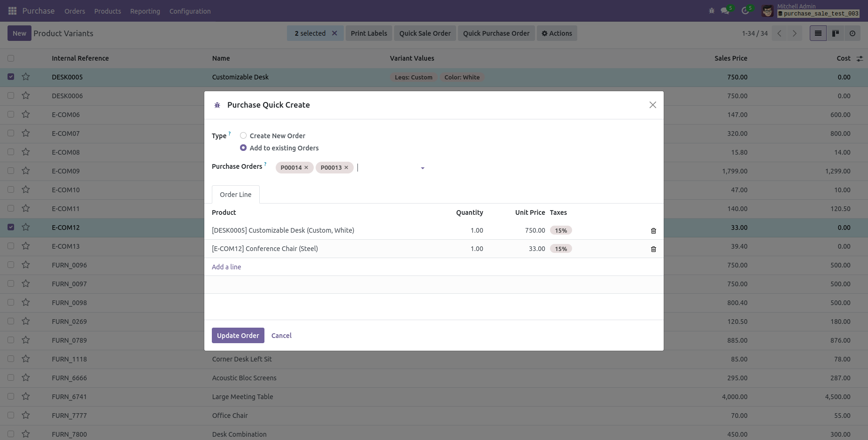Go to previous page arrow
Image resolution: width=868 pixels, height=440 pixels.
coord(779,33)
